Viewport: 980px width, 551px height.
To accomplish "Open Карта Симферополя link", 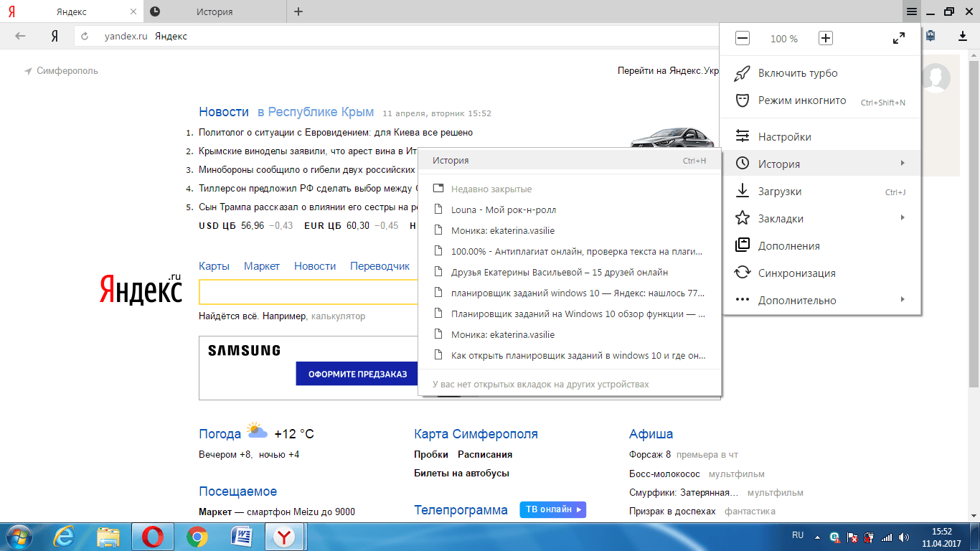I will (476, 434).
